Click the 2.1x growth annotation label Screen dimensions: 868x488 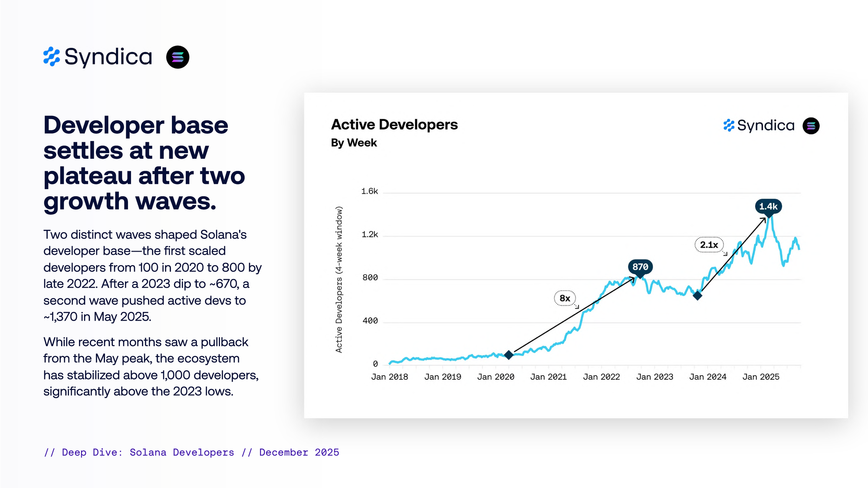tap(709, 245)
